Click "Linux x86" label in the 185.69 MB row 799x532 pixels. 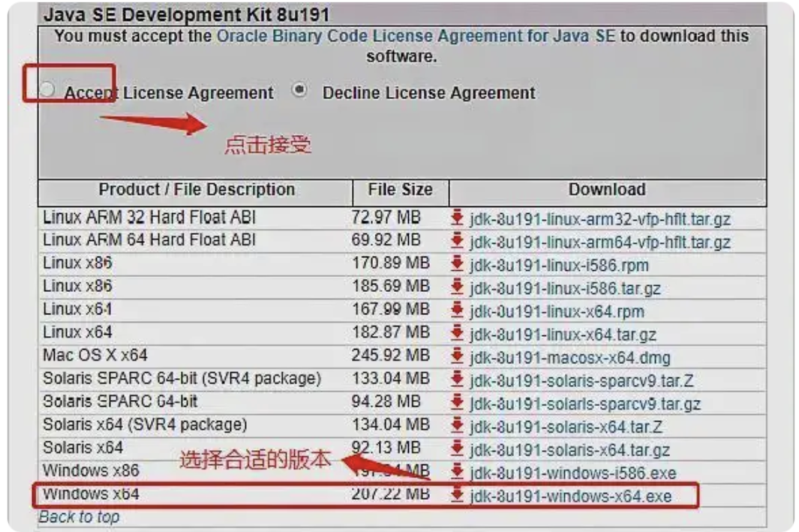click(x=77, y=286)
